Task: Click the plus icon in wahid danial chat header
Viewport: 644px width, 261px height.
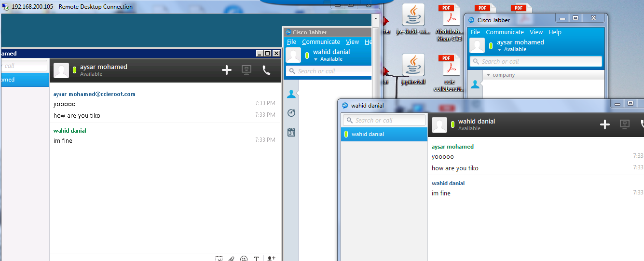Action: coord(604,125)
